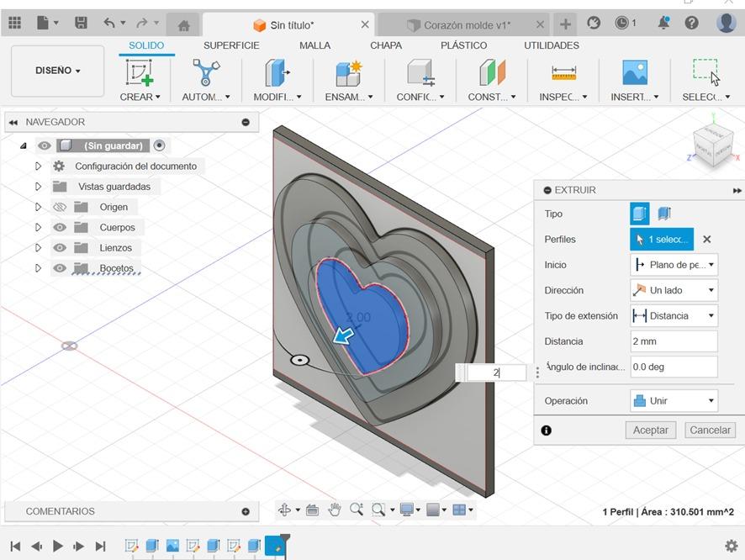Select the orbit navigation tool in bottom bar
Screen dimensions: 745x560
click(284, 510)
